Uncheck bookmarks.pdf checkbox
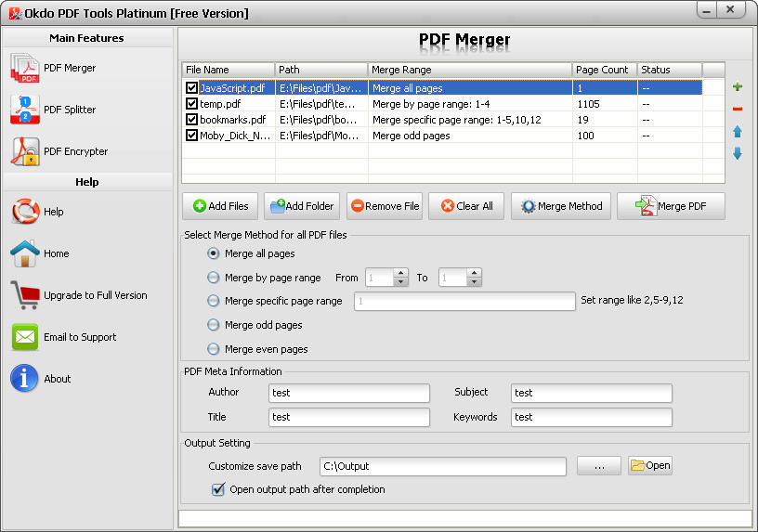 pyautogui.click(x=191, y=120)
